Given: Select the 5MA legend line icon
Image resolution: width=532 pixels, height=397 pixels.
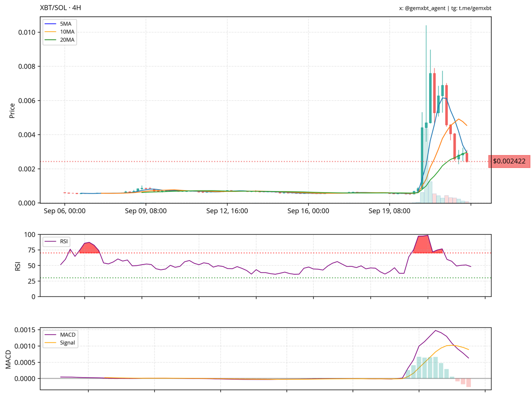Looking at the screenshot, I should coord(51,23).
